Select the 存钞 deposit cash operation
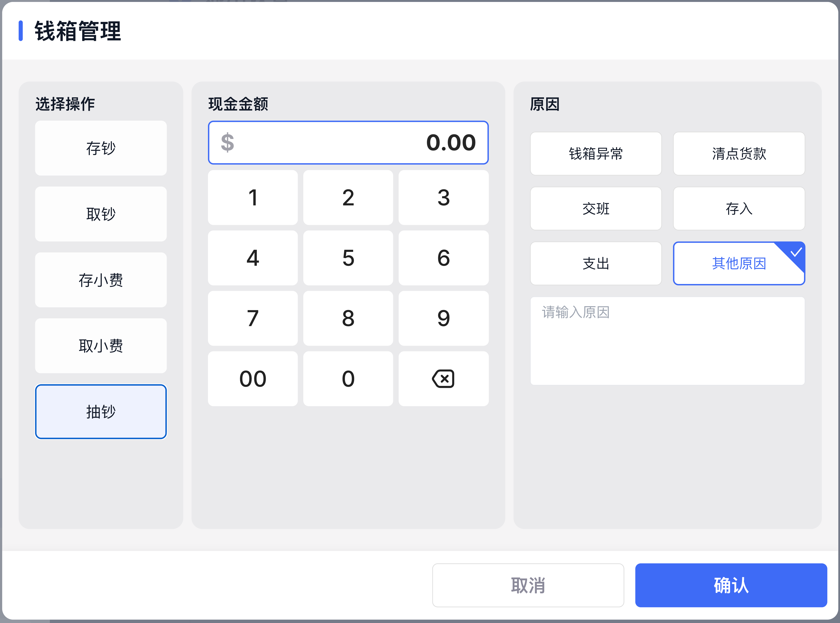 (x=101, y=148)
